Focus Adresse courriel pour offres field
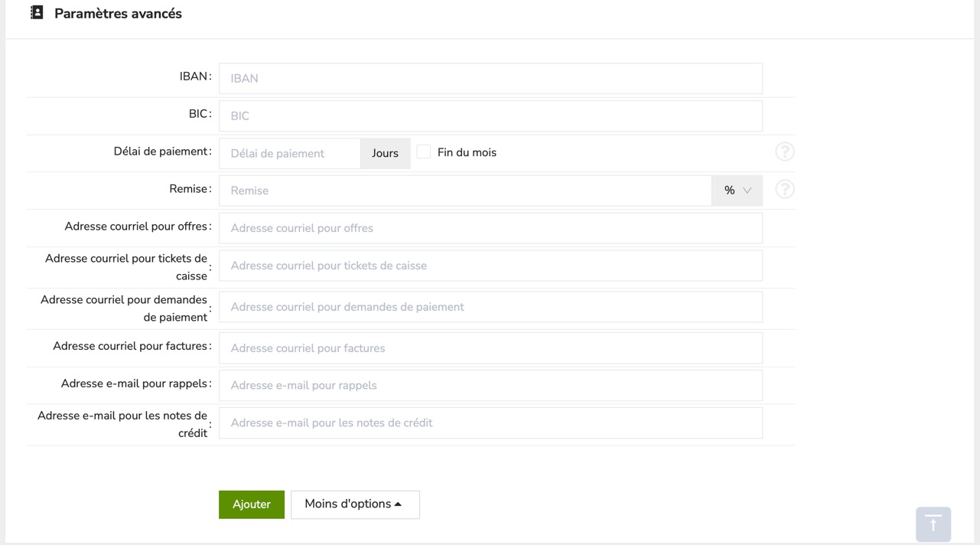This screenshot has height=545, width=980. 490,228
